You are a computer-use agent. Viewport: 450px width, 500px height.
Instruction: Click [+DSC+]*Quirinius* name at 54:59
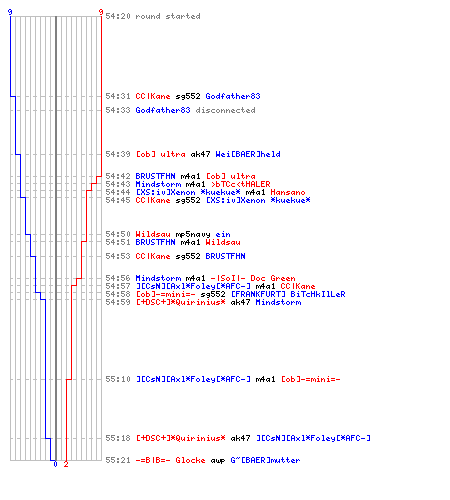point(180,302)
